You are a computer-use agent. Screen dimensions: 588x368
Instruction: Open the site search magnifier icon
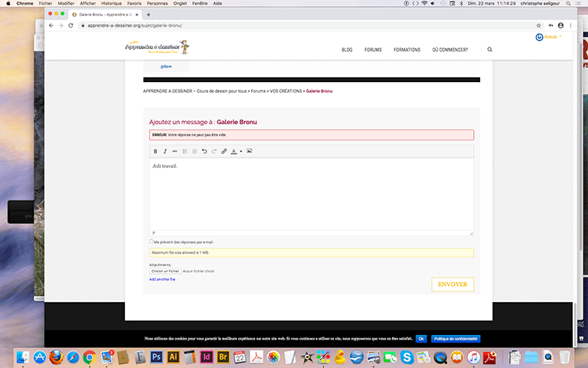(x=490, y=50)
